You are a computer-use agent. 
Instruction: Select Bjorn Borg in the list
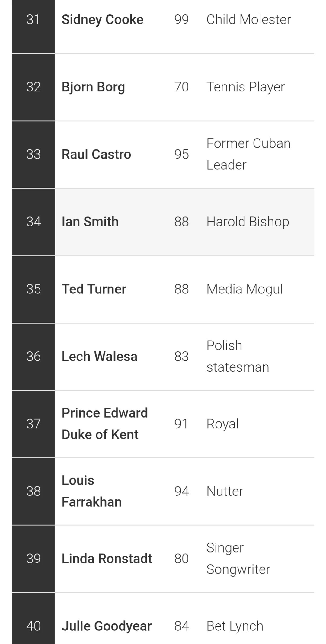(93, 87)
